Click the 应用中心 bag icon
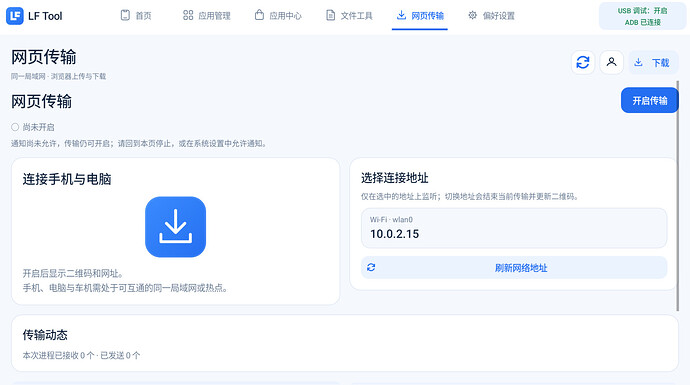The height and width of the screenshot is (385, 690). tap(259, 15)
